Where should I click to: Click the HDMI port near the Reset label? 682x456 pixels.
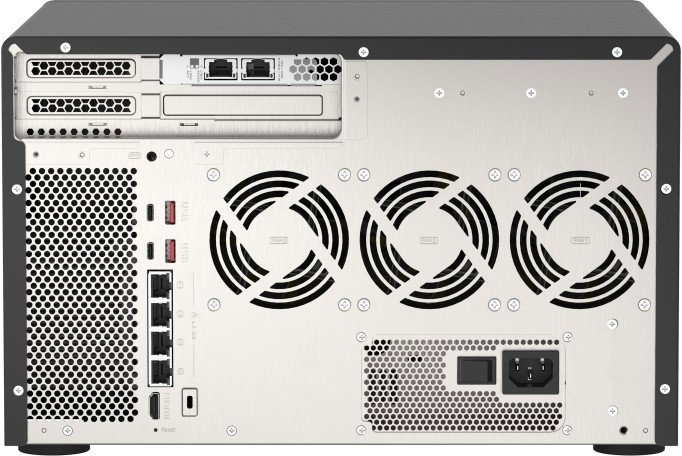click(x=154, y=406)
